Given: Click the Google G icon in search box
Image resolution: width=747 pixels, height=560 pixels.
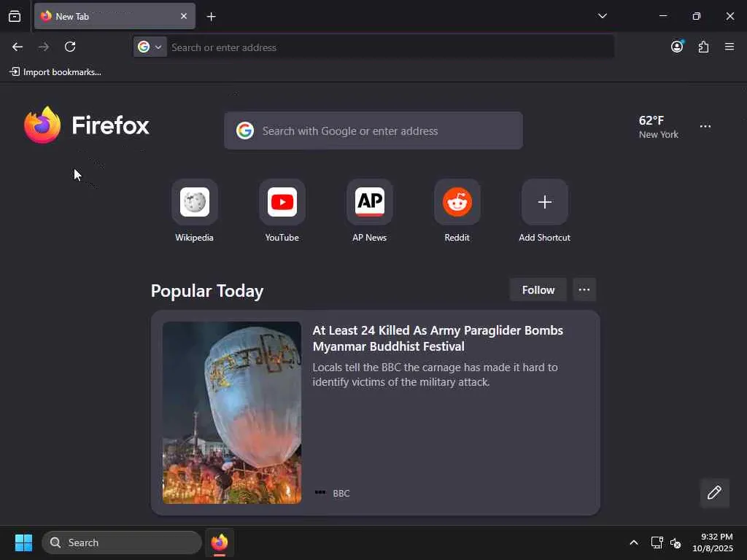Looking at the screenshot, I should pyautogui.click(x=245, y=131).
